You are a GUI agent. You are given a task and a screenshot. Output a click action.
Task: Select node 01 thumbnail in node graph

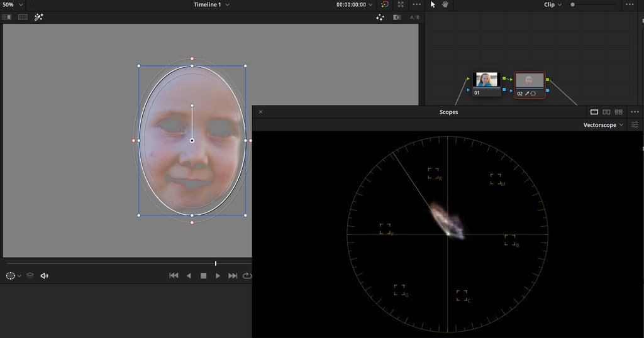(x=486, y=80)
